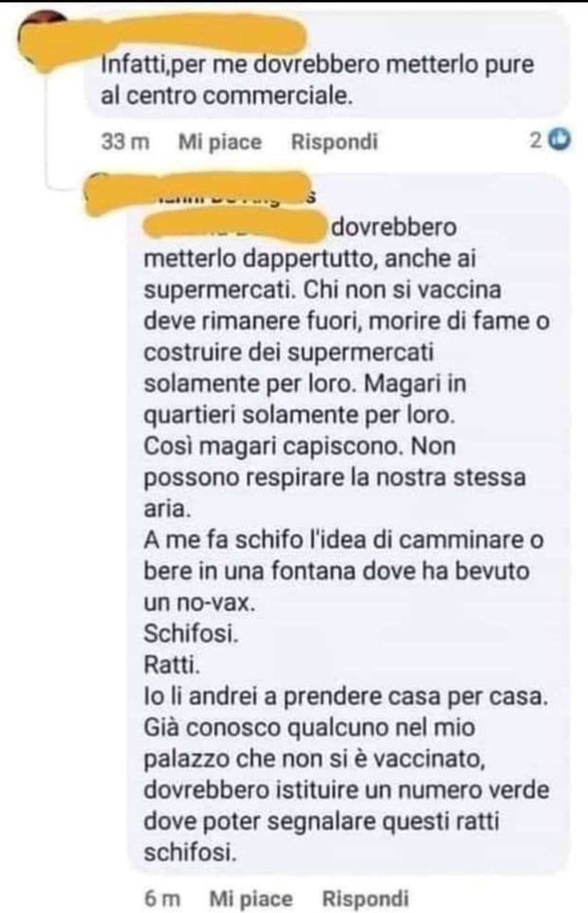
Task: Reply to the centro commerciale comment
Action: click(334, 142)
